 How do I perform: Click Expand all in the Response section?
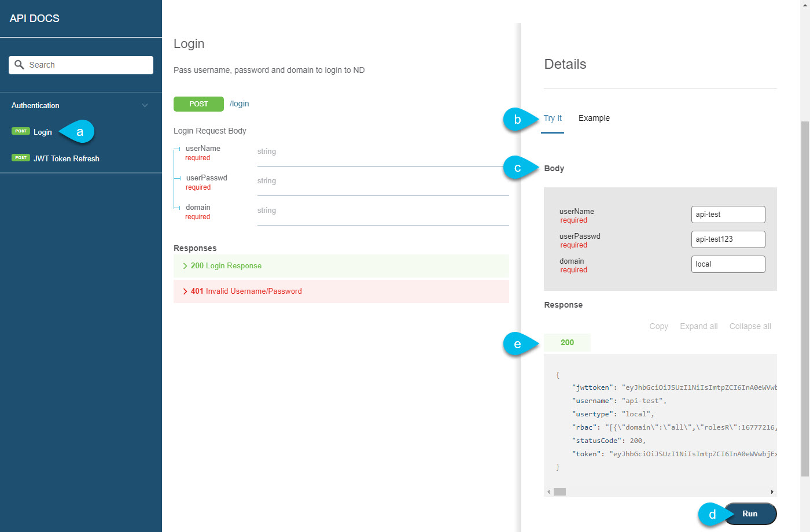tap(698, 326)
